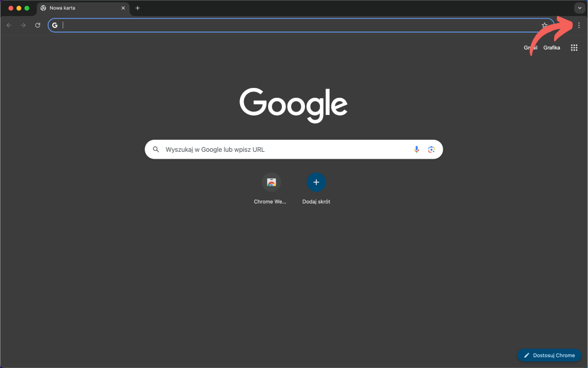
Task: Open the Grafika link
Action: 551,48
